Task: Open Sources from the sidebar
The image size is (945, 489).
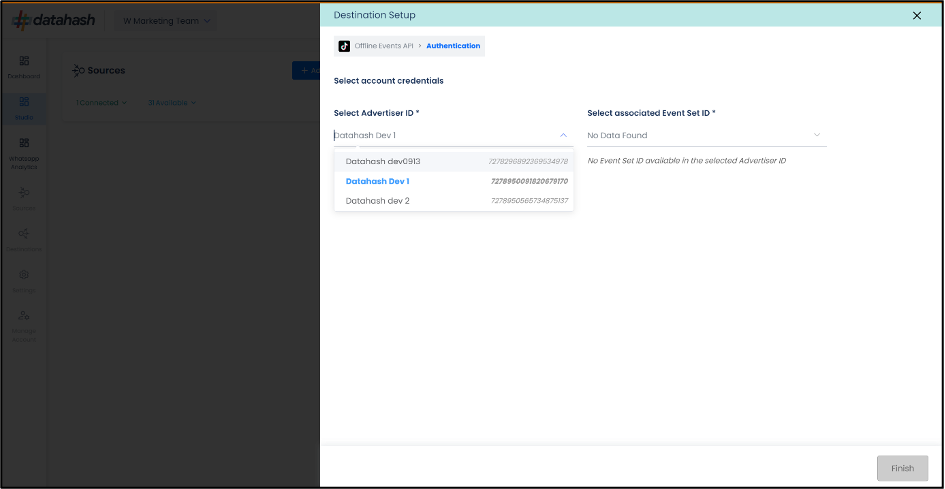Action: 24,199
